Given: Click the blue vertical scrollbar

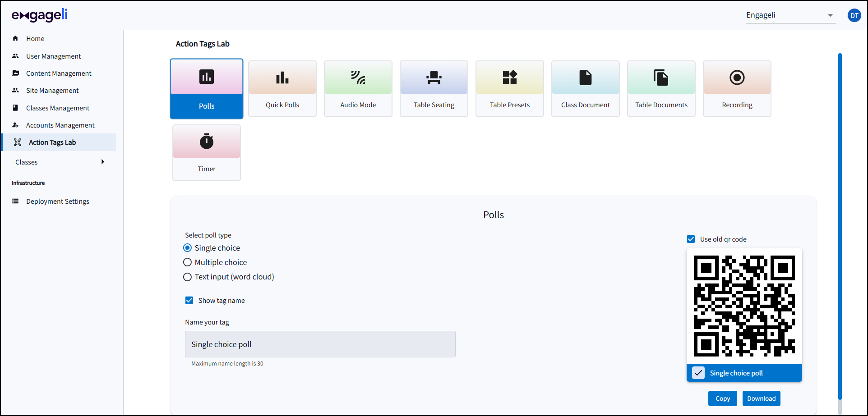Looking at the screenshot, I should pos(840,226).
